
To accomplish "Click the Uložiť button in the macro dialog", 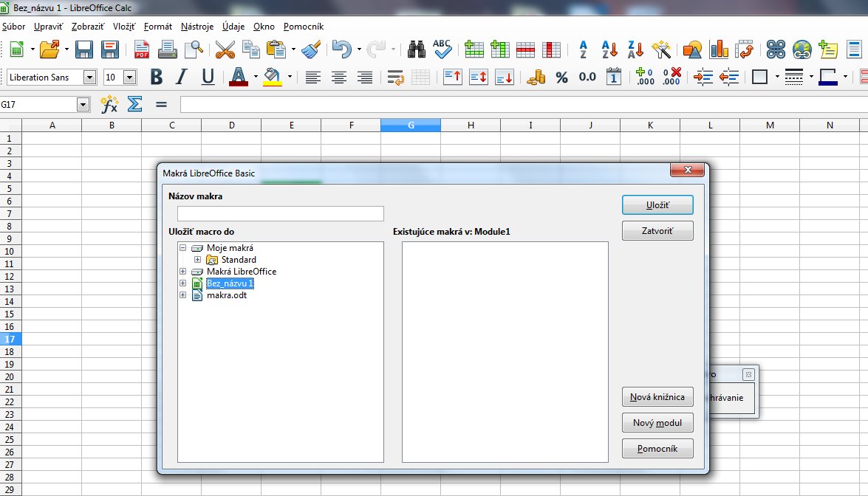I will [657, 205].
